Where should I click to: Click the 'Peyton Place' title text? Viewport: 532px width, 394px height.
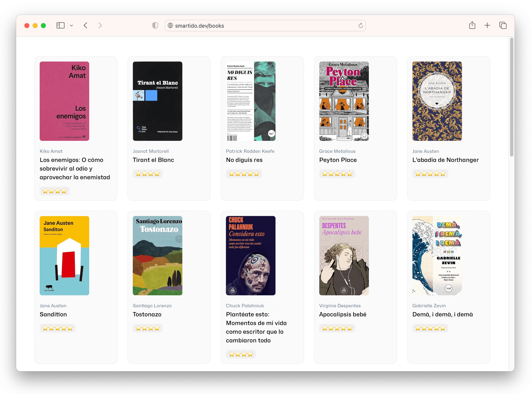338,160
